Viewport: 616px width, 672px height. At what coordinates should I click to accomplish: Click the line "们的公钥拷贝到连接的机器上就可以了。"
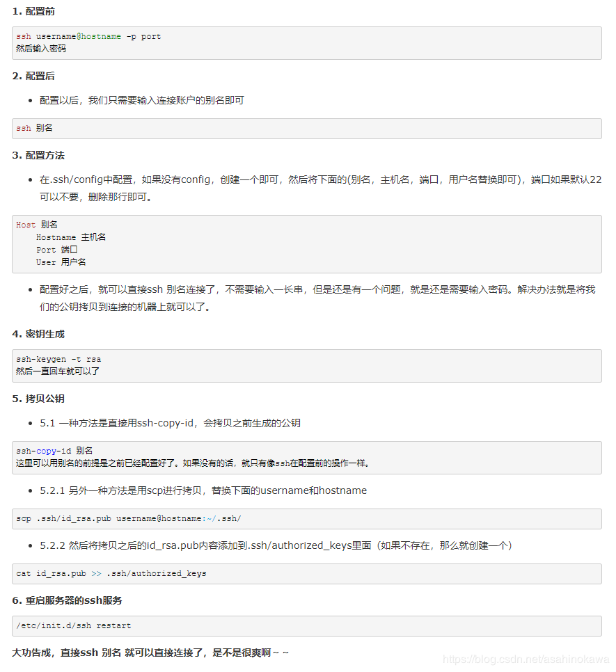[125, 307]
